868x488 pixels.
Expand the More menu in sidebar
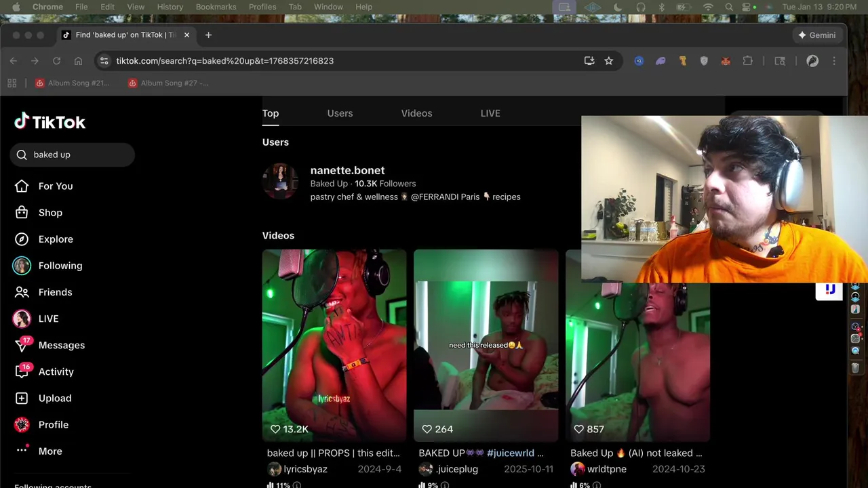tap(50, 451)
